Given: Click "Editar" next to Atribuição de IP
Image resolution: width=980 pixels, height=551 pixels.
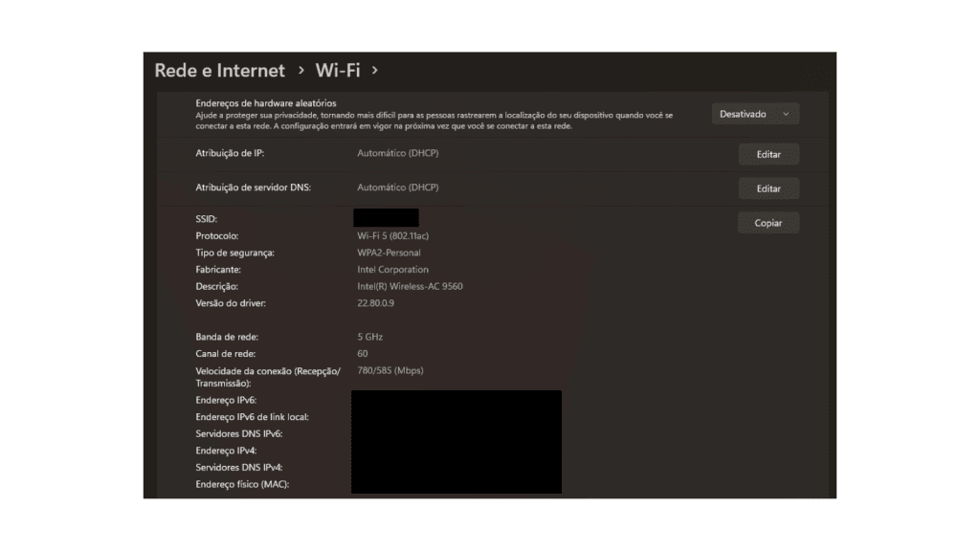Looking at the screenshot, I should pos(768,154).
